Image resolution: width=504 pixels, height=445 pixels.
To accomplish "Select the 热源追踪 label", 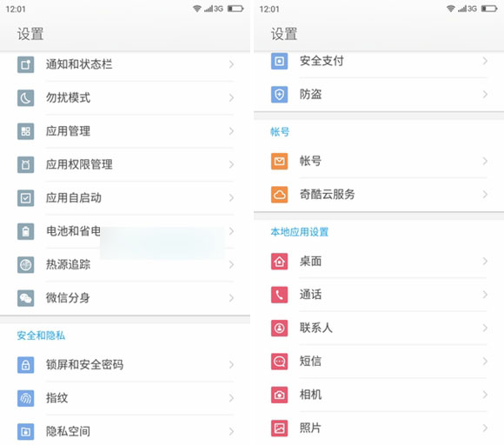I will point(68,264).
